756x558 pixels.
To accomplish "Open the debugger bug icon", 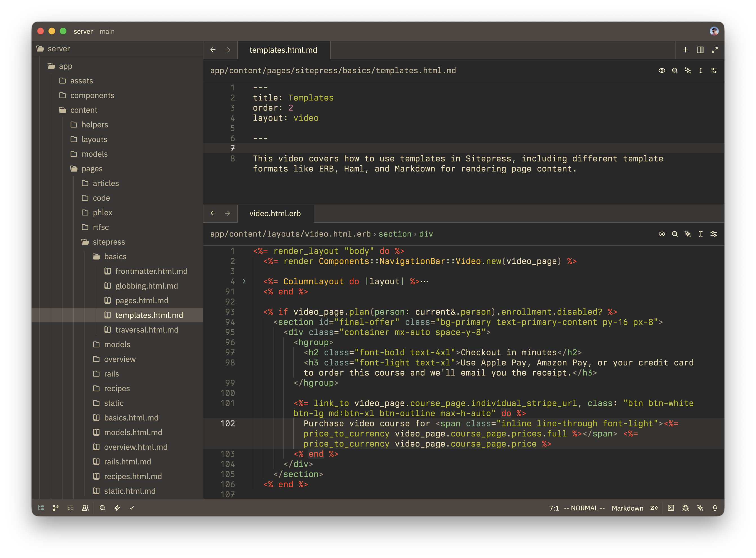I will (686, 508).
